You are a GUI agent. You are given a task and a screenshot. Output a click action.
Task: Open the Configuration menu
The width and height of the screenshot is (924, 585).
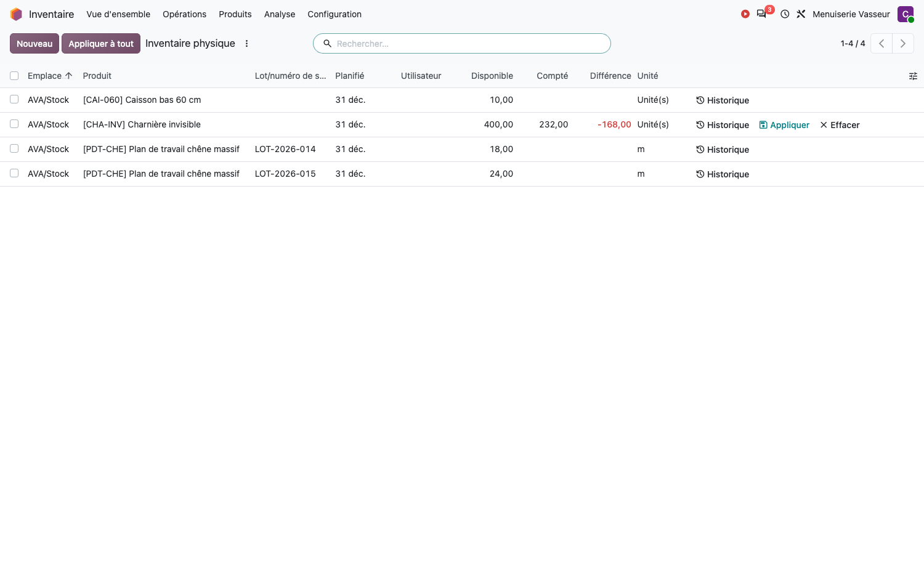coord(334,14)
